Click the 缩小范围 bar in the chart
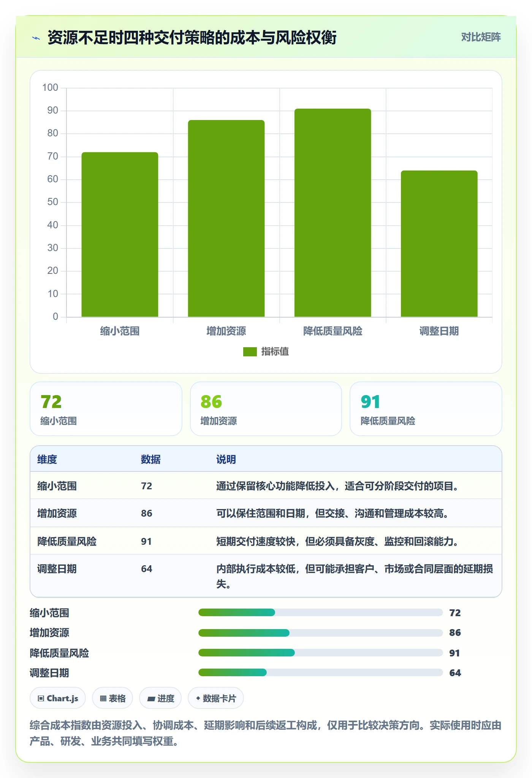The image size is (532, 778). click(120, 234)
